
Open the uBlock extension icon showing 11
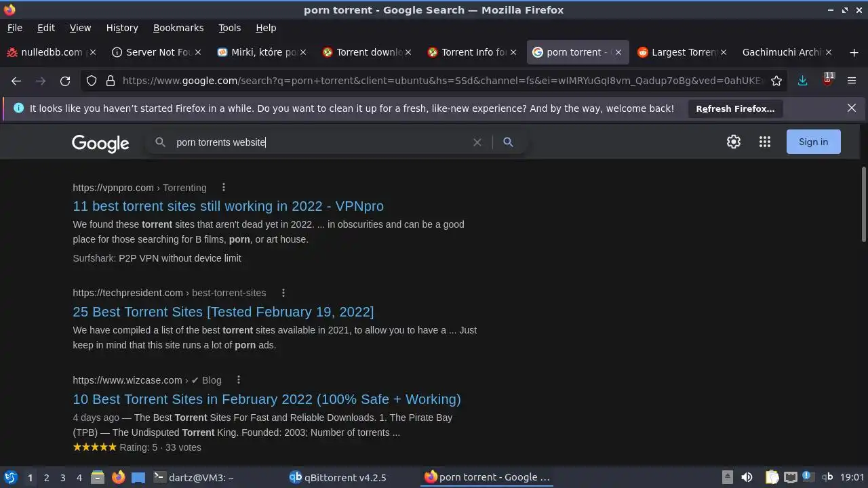[x=827, y=80]
